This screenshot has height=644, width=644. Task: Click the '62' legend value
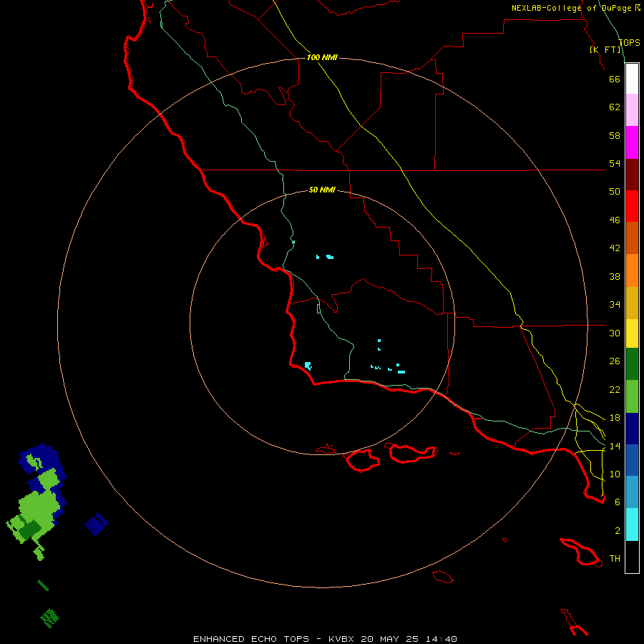[x=615, y=107]
